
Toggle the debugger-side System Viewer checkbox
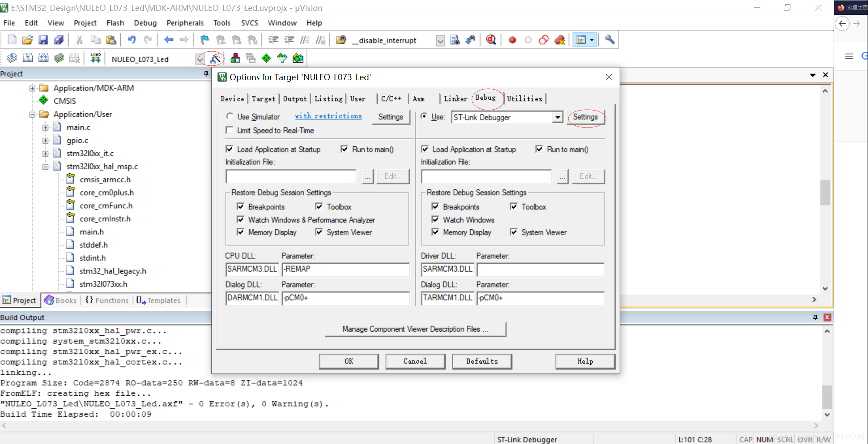(x=514, y=232)
